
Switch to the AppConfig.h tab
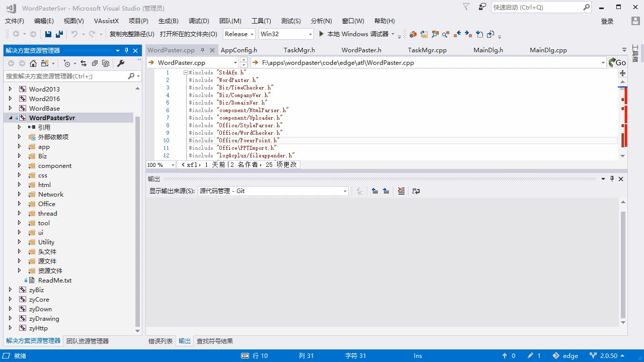click(239, 50)
